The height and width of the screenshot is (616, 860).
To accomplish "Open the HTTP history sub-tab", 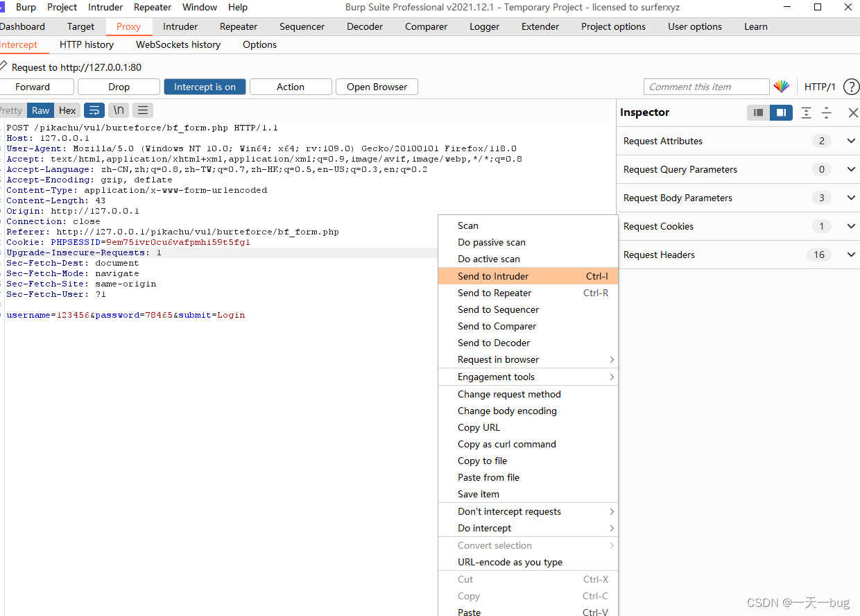I will pyautogui.click(x=87, y=44).
